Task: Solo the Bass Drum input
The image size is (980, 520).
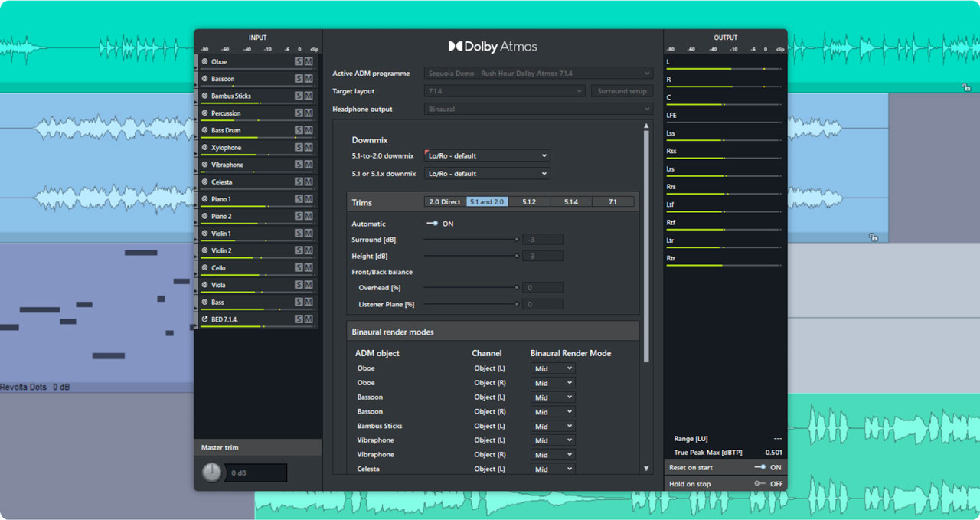Action: 299,130
